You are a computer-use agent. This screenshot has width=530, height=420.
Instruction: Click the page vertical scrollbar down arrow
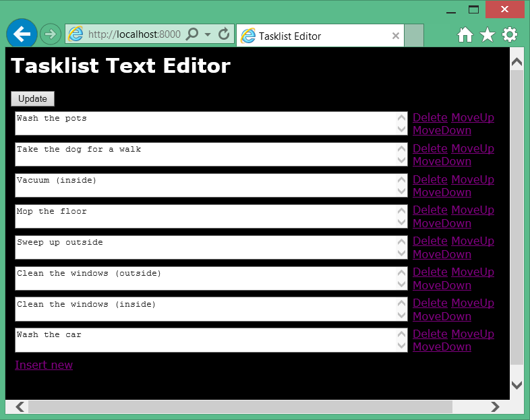point(517,385)
